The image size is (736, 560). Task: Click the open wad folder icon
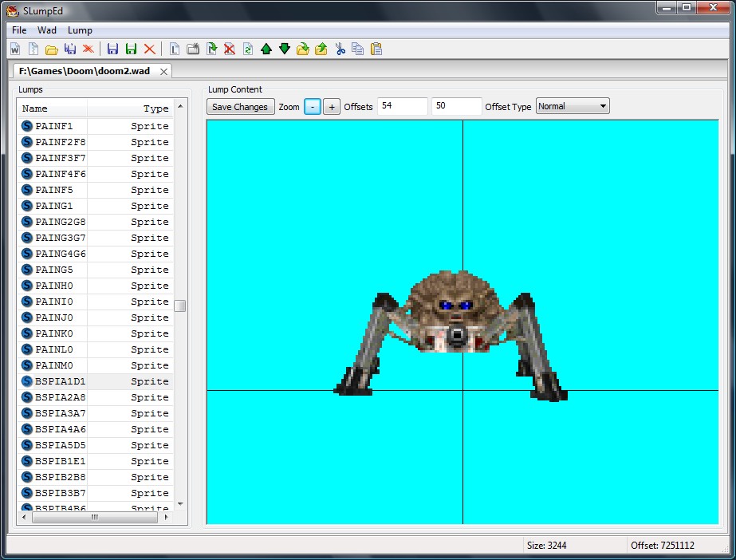point(51,49)
